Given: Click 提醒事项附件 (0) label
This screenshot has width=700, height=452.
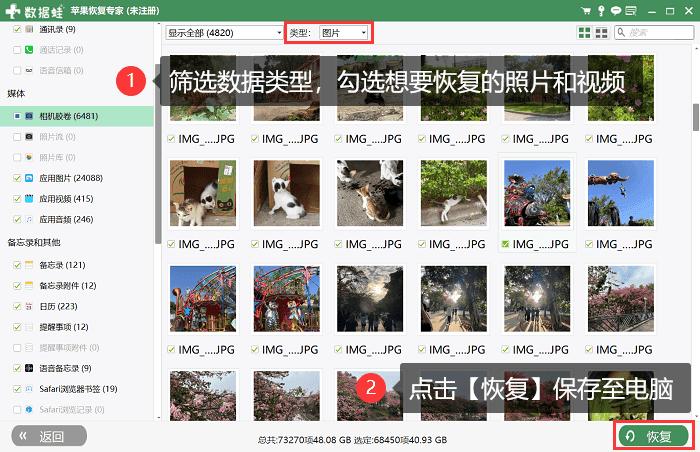Looking at the screenshot, I should point(69,347).
